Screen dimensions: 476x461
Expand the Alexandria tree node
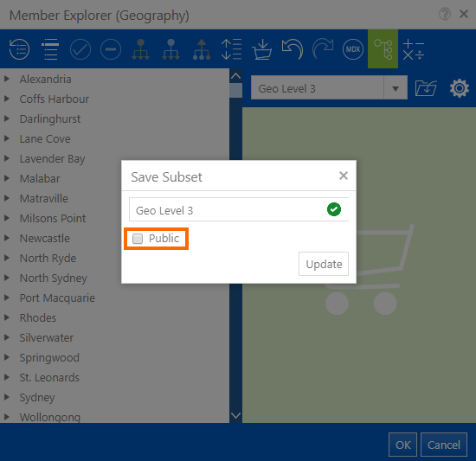pos(7,80)
